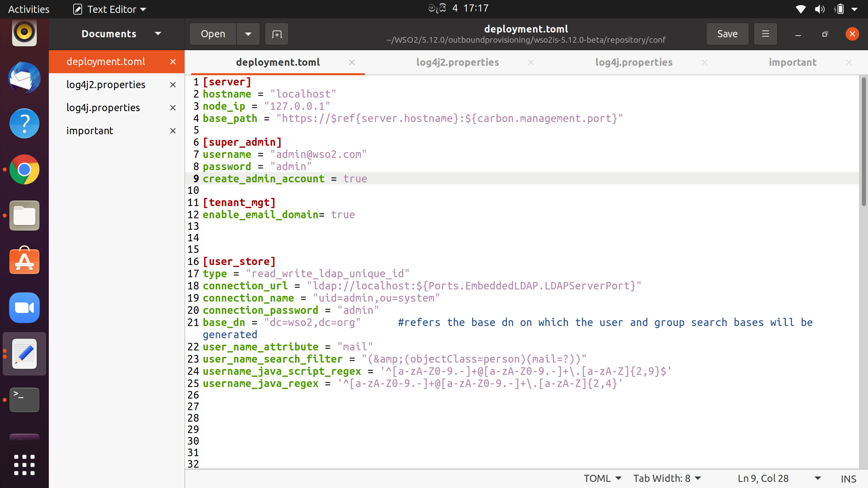Switch to the log4j2.properties tab
Screen dimensions: 868x488
tap(457, 62)
